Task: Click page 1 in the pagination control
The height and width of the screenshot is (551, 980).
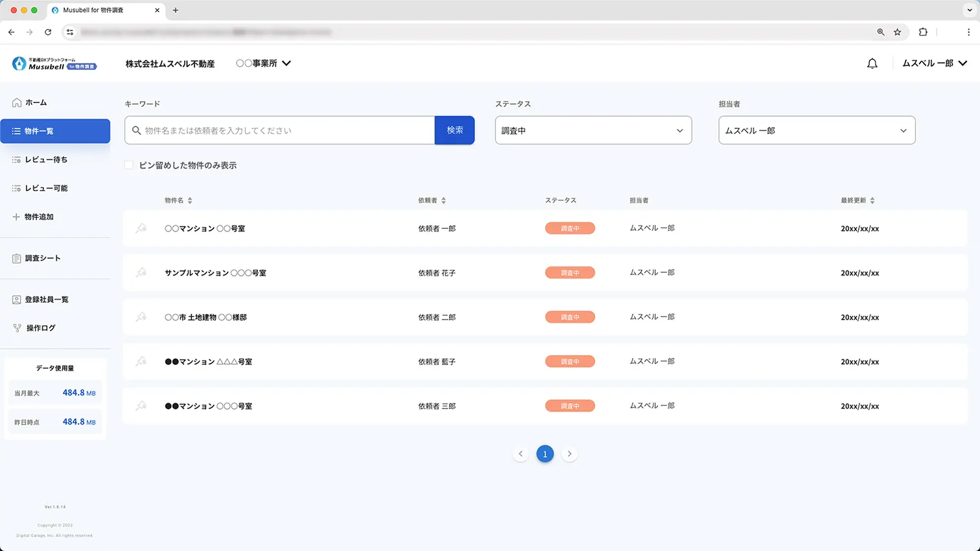Action: click(545, 454)
